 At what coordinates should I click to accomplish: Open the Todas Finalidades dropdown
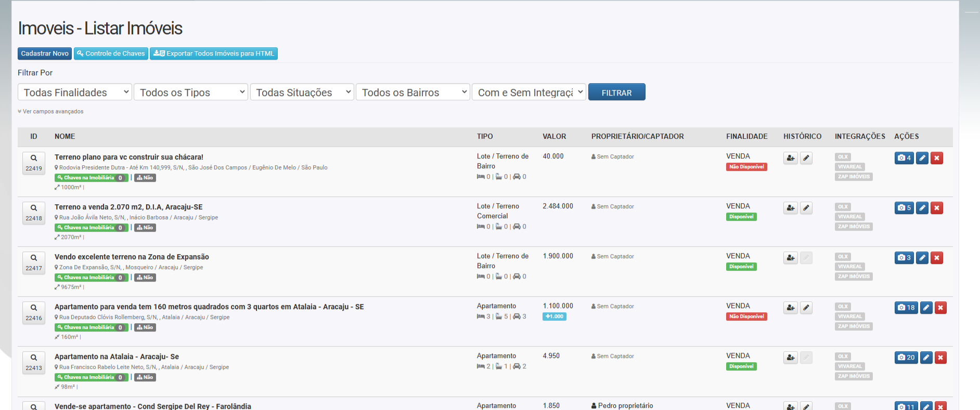75,92
